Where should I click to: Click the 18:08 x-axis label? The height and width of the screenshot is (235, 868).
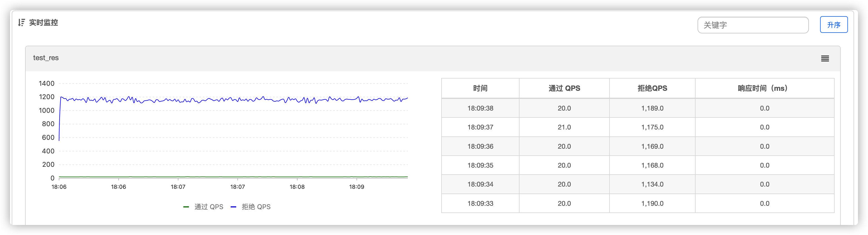[x=297, y=187]
